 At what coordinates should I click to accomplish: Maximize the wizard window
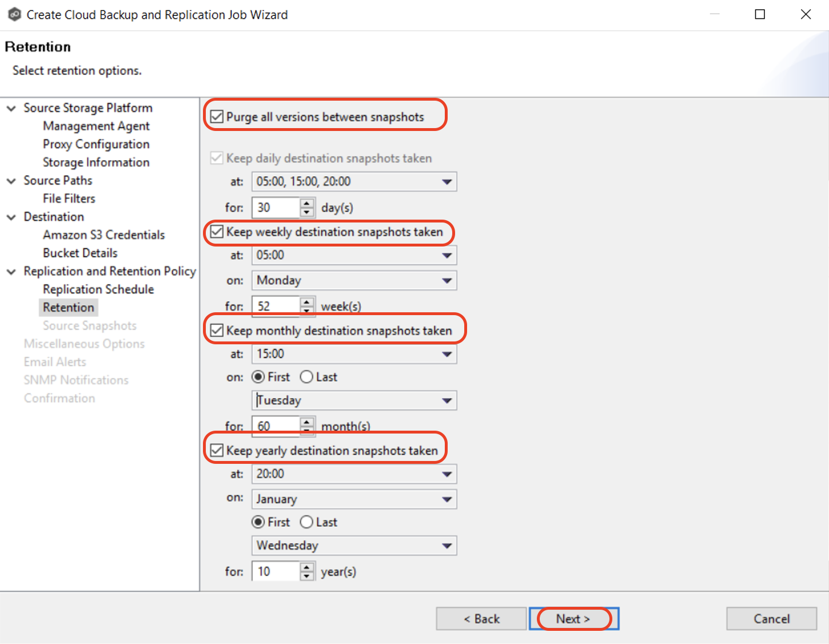coord(760,14)
